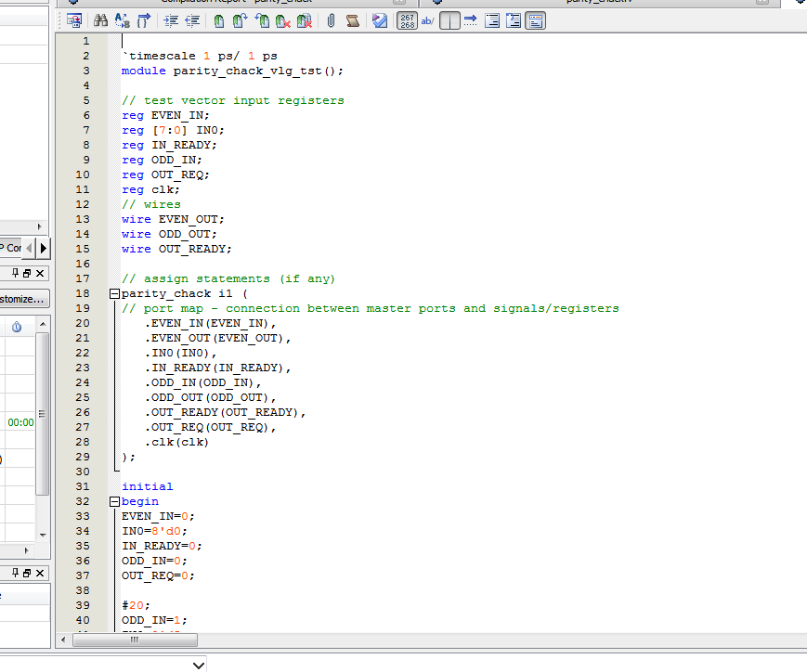Viewport: 807px width, 672px height.
Task: Close the lower left docked panel
Action: point(40,574)
